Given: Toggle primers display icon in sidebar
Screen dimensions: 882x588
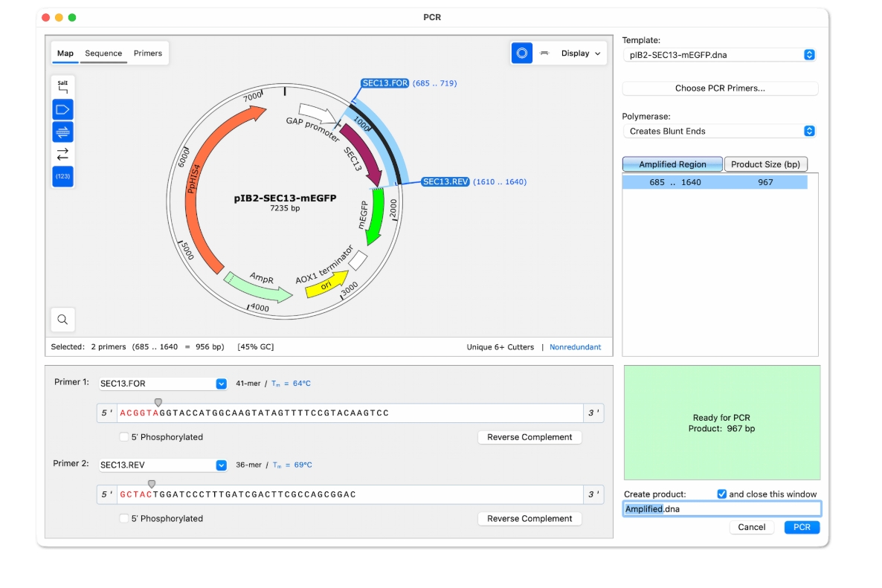Looking at the screenshot, I should tap(62, 132).
